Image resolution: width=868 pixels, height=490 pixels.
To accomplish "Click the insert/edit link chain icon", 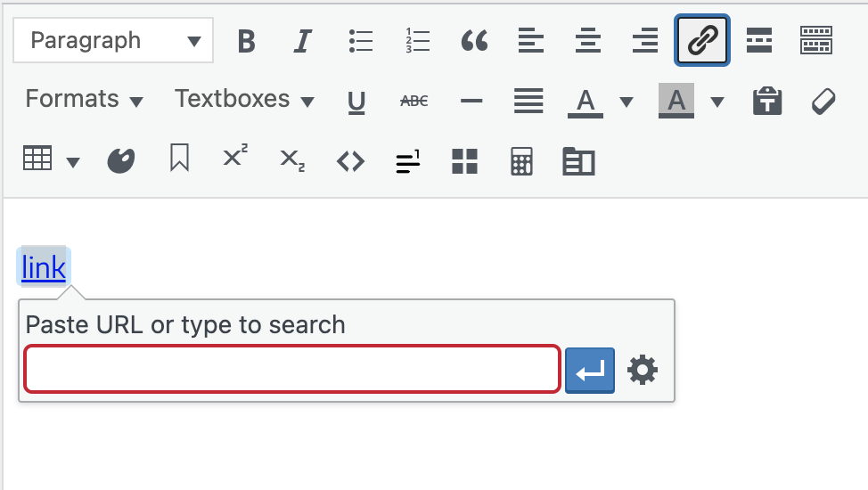I will click(x=702, y=41).
